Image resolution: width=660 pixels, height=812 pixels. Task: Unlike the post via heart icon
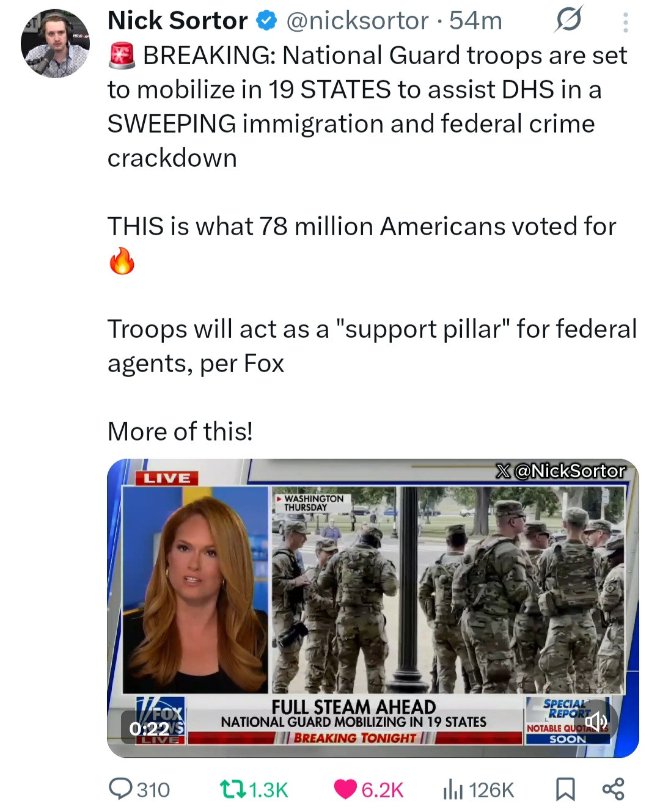click(x=346, y=789)
